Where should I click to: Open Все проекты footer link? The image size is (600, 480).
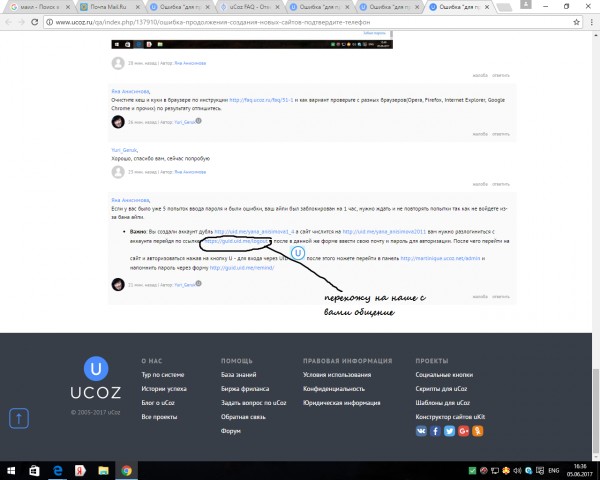[159, 417]
